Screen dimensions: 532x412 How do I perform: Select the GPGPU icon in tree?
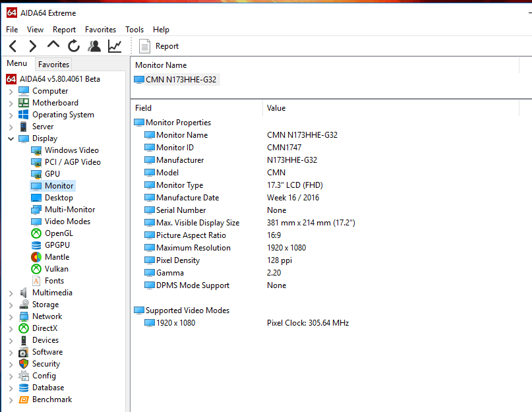click(36, 245)
